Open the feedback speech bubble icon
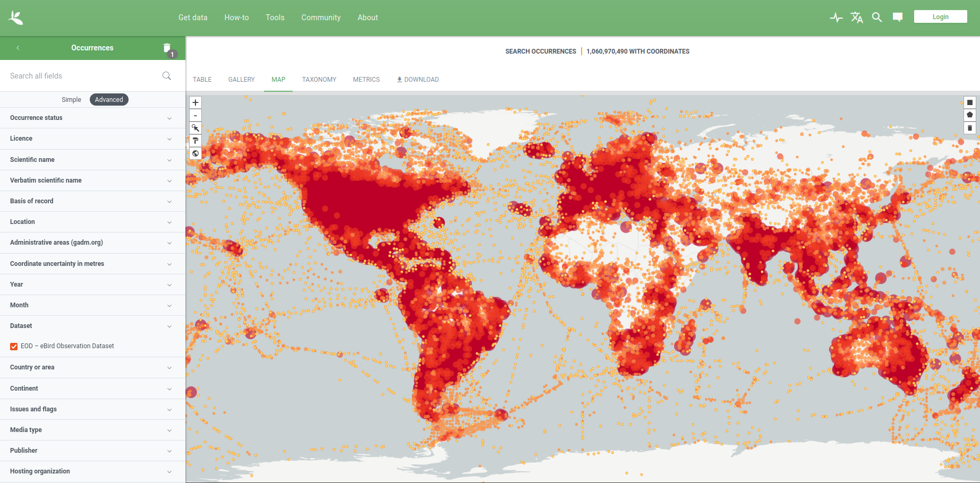Viewport: 980px width, 483px height. click(x=898, y=18)
